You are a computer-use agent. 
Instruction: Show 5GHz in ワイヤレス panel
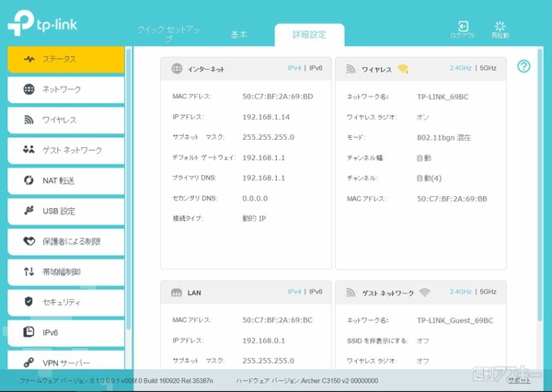pyautogui.click(x=488, y=68)
